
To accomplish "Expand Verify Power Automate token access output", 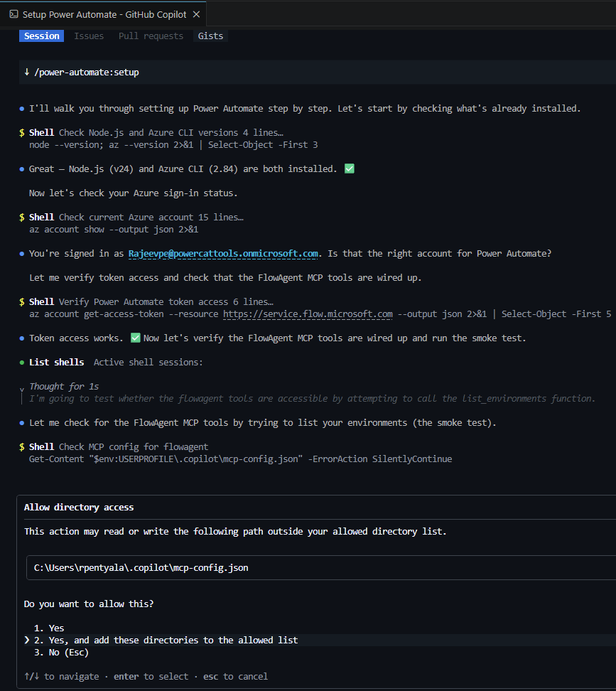I will 166,302.
